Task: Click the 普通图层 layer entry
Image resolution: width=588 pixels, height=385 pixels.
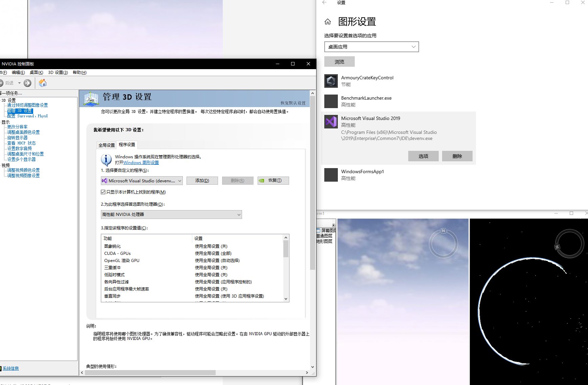Action: (324, 236)
